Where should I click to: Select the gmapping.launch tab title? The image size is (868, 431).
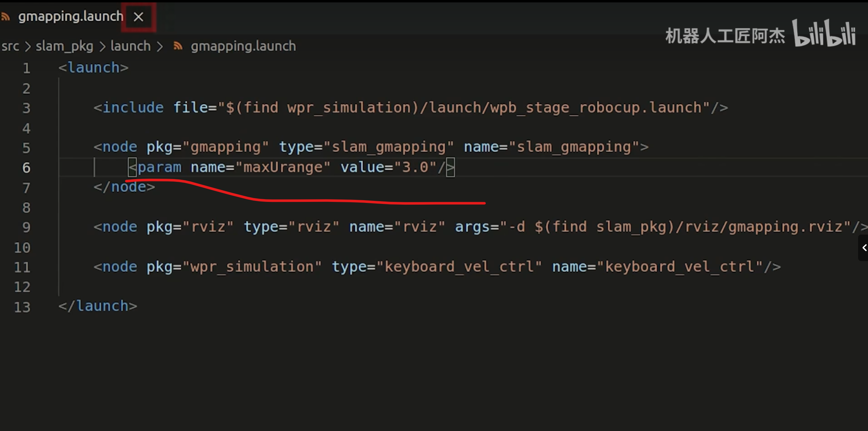coord(70,16)
